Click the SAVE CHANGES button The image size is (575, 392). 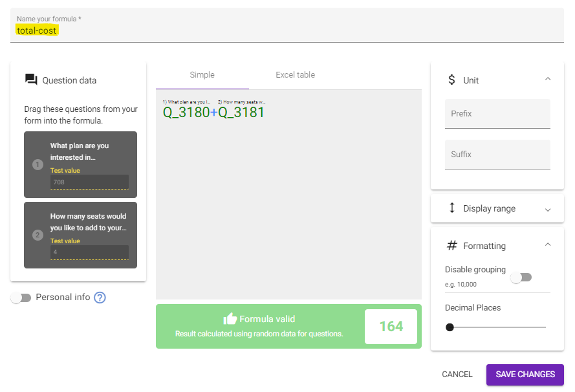[x=525, y=375]
